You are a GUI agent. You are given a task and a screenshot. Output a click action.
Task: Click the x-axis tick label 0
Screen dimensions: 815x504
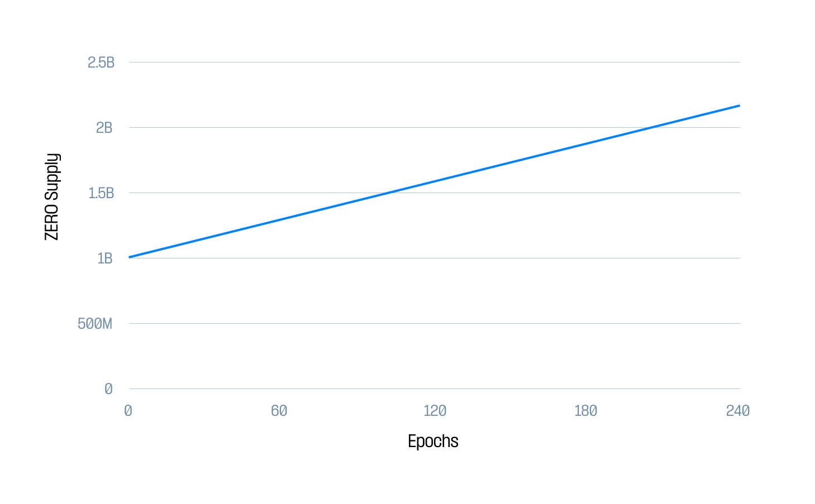click(128, 411)
